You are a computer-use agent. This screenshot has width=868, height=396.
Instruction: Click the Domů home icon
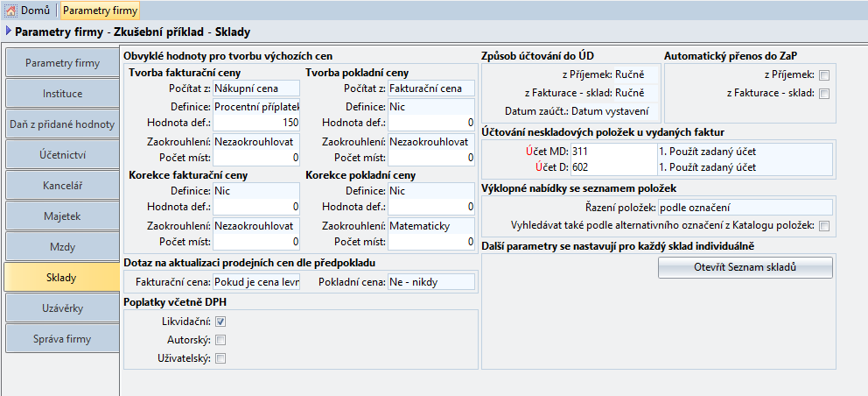click(x=11, y=11)
